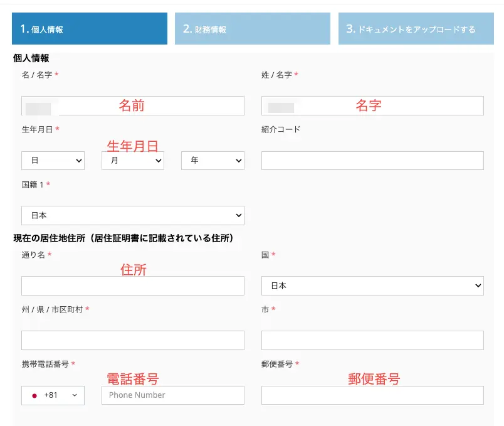Click the 通り名 street name field
Image resolution: width=504 pixels, height=426 pixels.
132,285
